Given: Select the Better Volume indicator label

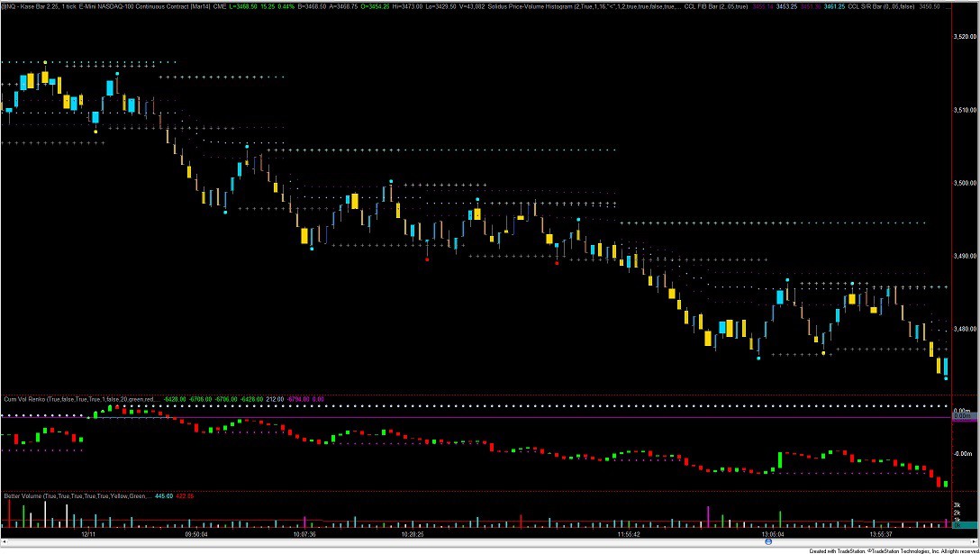Looking at the screenshot, I should 77,495.
